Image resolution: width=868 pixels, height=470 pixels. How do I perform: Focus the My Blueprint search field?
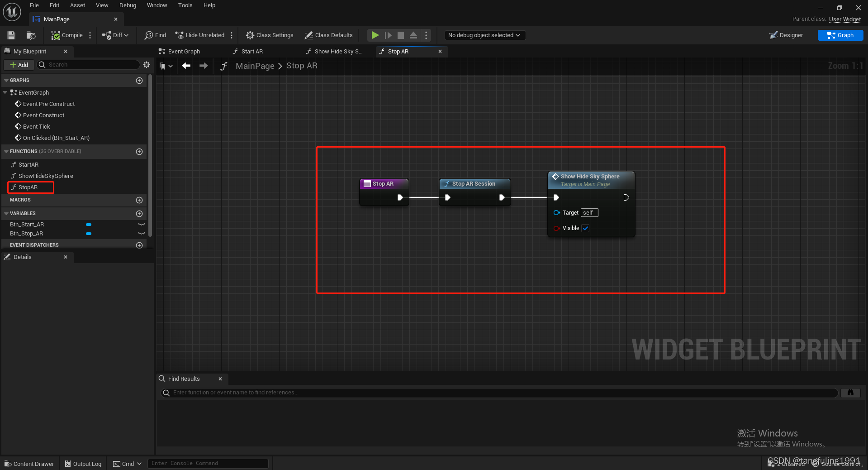click(88, 65)
